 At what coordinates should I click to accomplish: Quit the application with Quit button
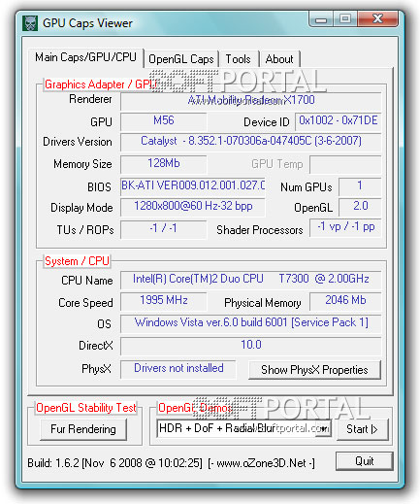(x=365, y=461)
